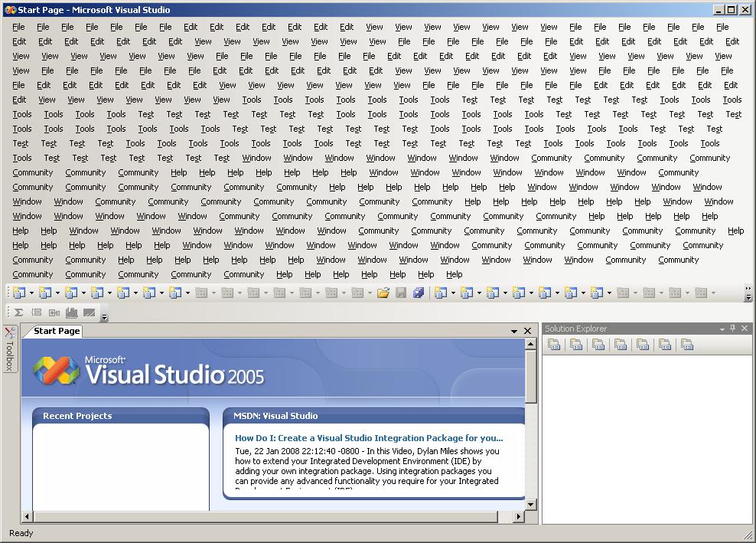Viewport: 756px width, 543px height.
Task: Click the Start Page vertical scrollbar thumb
Action: 530,377
